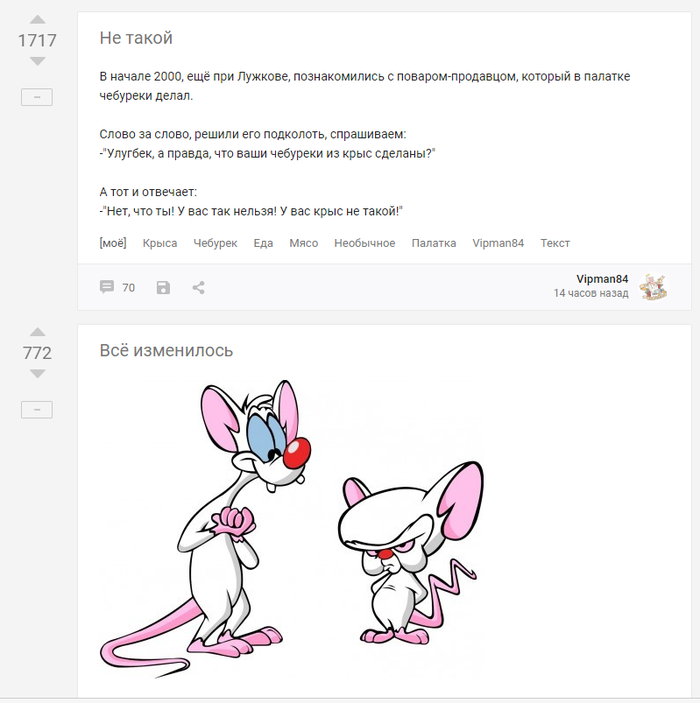The image size is (700, 703).
Task: Click Vipman84's avatar picture
Action: [653, 287]
